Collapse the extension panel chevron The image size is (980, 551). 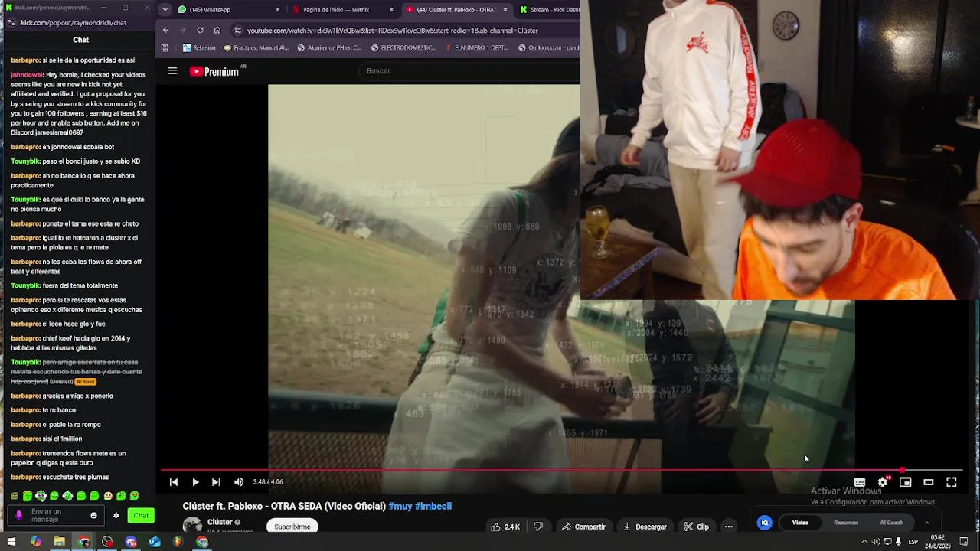click(x=926, y=523)
